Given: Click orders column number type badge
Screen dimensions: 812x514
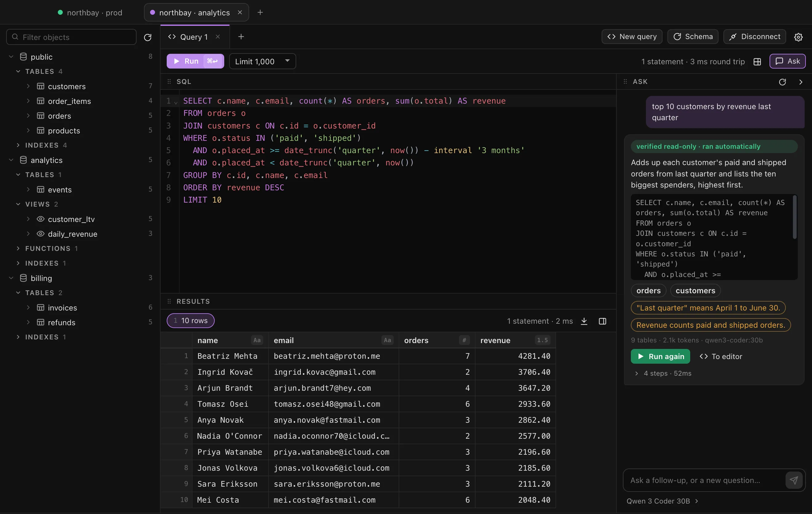Looking at the screenshot, I should coord(464,340).
